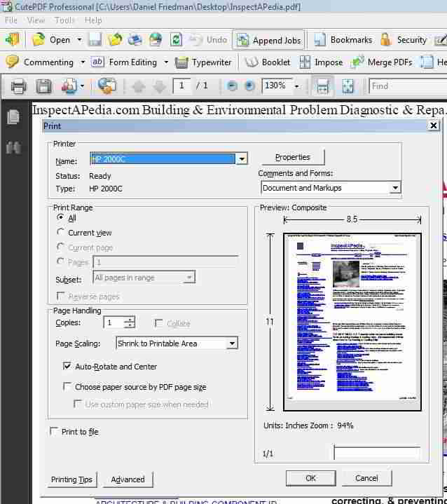Viewport: 447px width, 504px height.
Task: Click the fit width page icon
Action: pyautogui.click(x=322, y=86)
